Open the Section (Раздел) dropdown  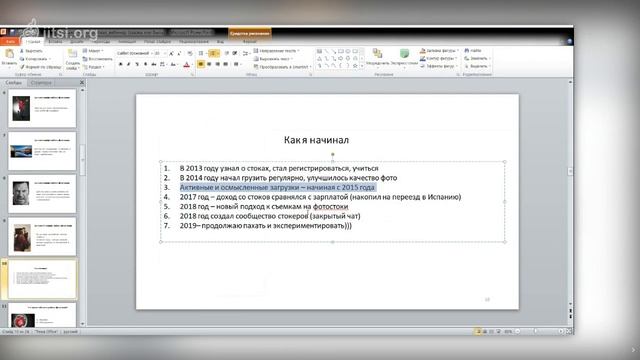pyautogui.click(x=94, y=67)
